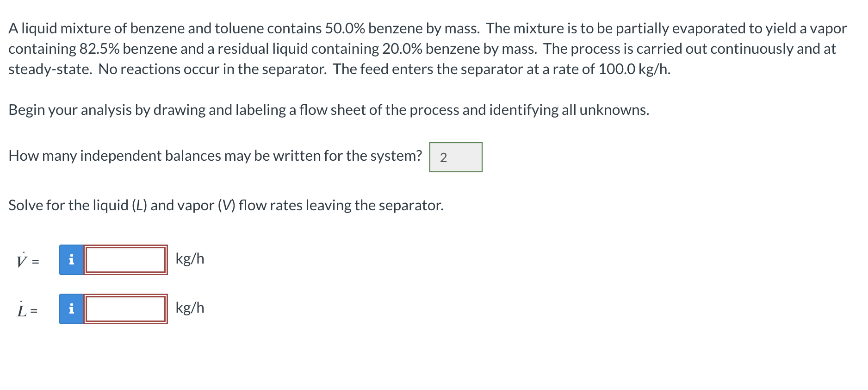The width and height of the screenshot is (868, 390).
Task: Click the info icon beside the V field
Action: pos(71,259)
